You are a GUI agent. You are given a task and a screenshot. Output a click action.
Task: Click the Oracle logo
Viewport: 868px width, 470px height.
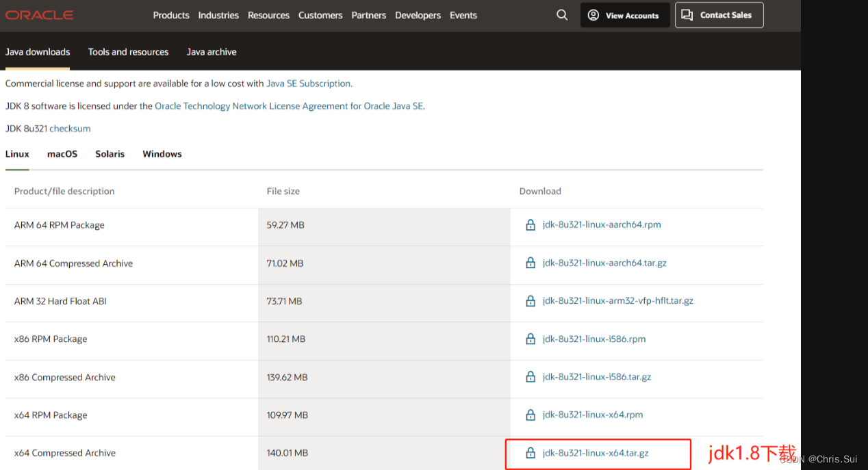[39, 14]
